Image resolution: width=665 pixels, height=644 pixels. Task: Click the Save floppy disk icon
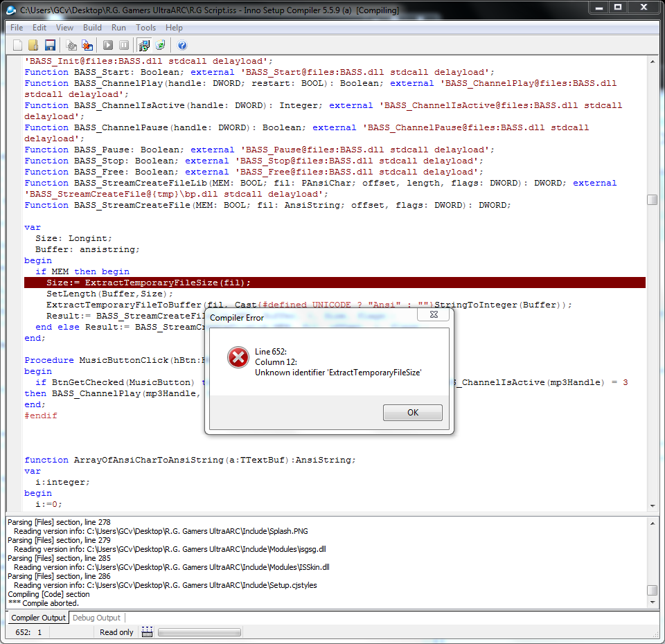coord(50,45)
